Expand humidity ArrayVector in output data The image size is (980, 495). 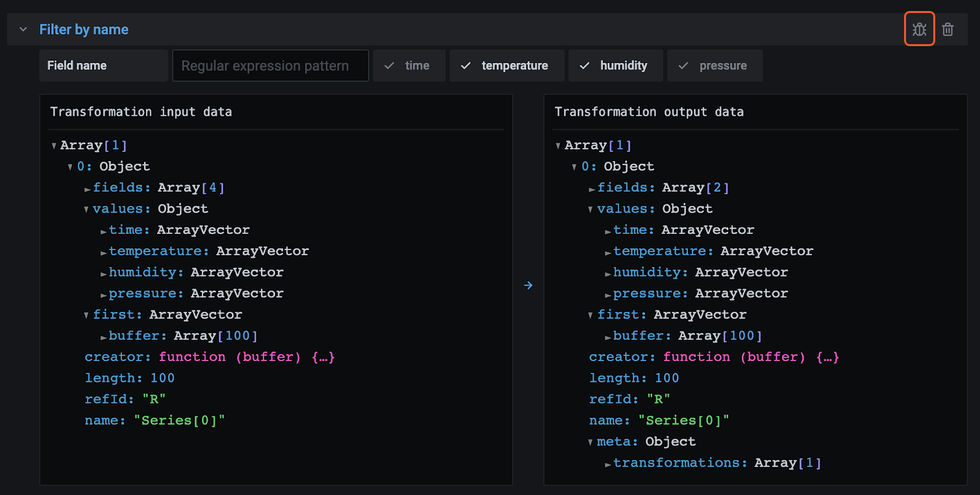click(608, 272)
